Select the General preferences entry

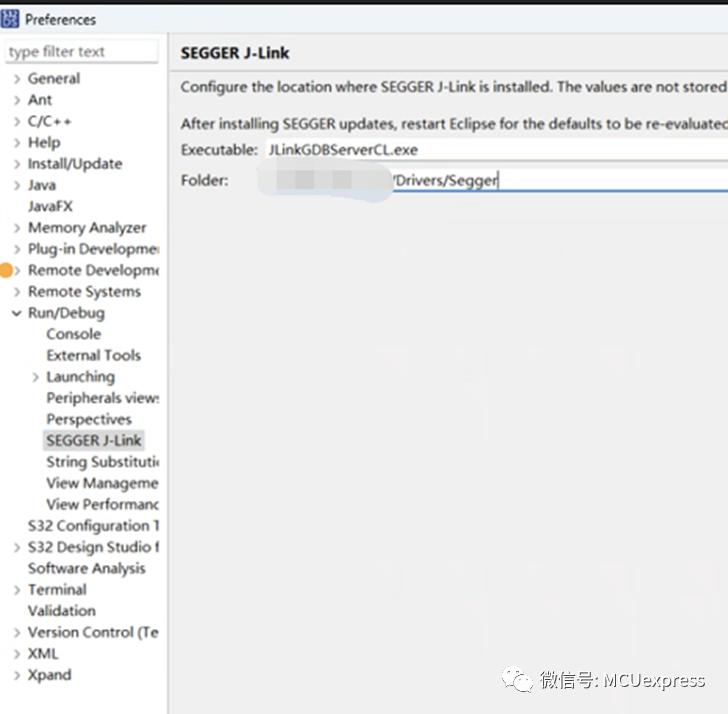pyautogui.click(x=54, y=78)
